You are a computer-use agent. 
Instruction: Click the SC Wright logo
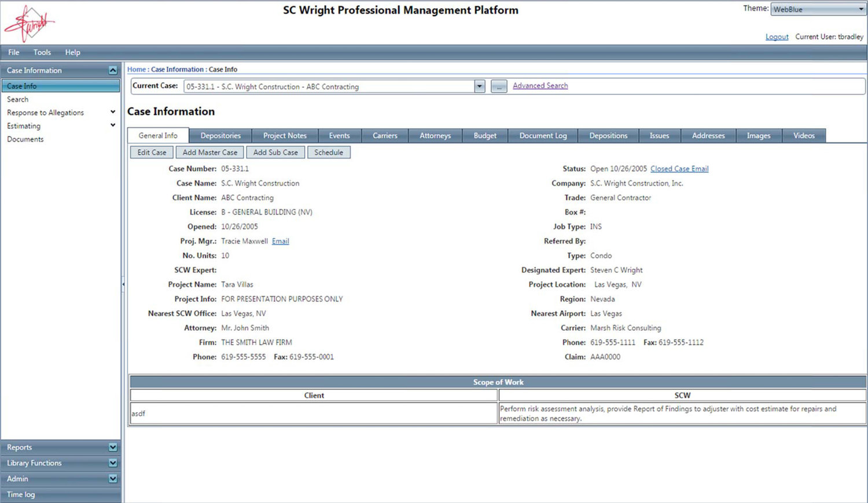tap(30, 23)
